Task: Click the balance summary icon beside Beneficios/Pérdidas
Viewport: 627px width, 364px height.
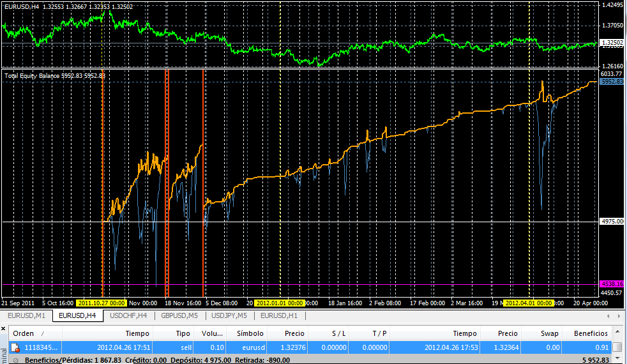Action: pyautogui.click(x=16, y=360)
